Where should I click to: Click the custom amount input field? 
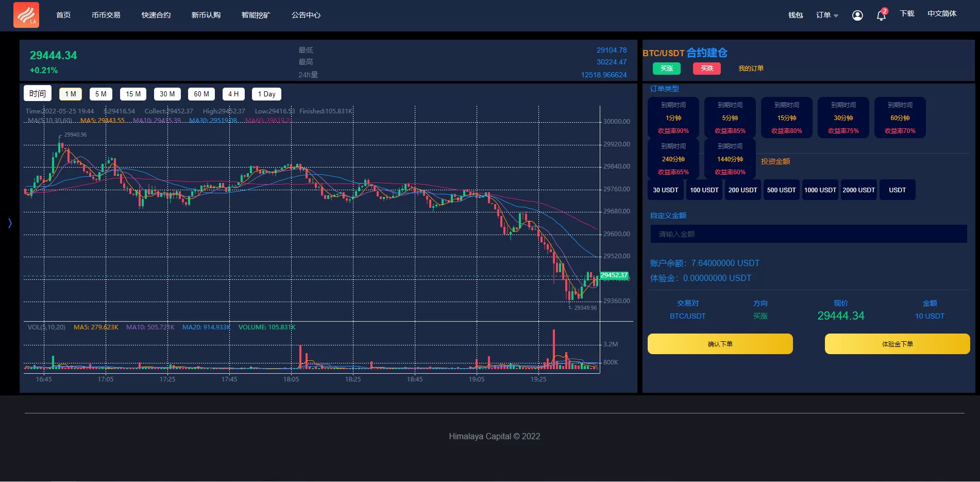coord(808,234)
